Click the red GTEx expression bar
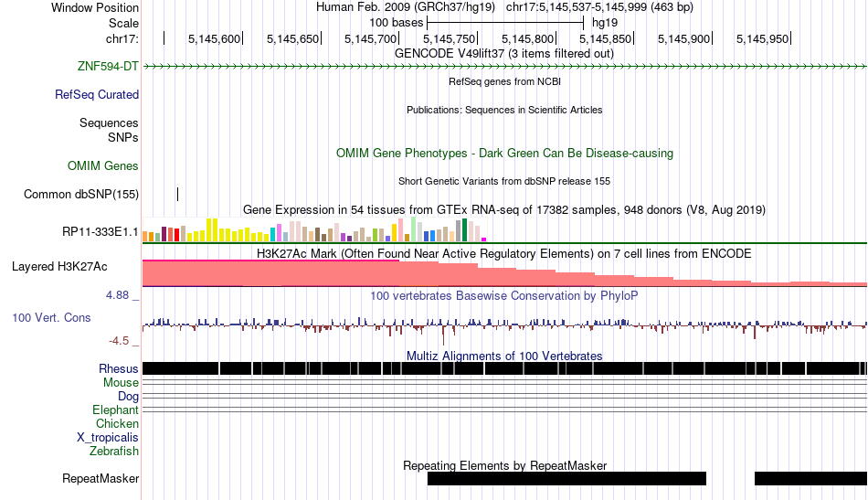The width and height of the screenshot is (868, 500). coord(176,235)
